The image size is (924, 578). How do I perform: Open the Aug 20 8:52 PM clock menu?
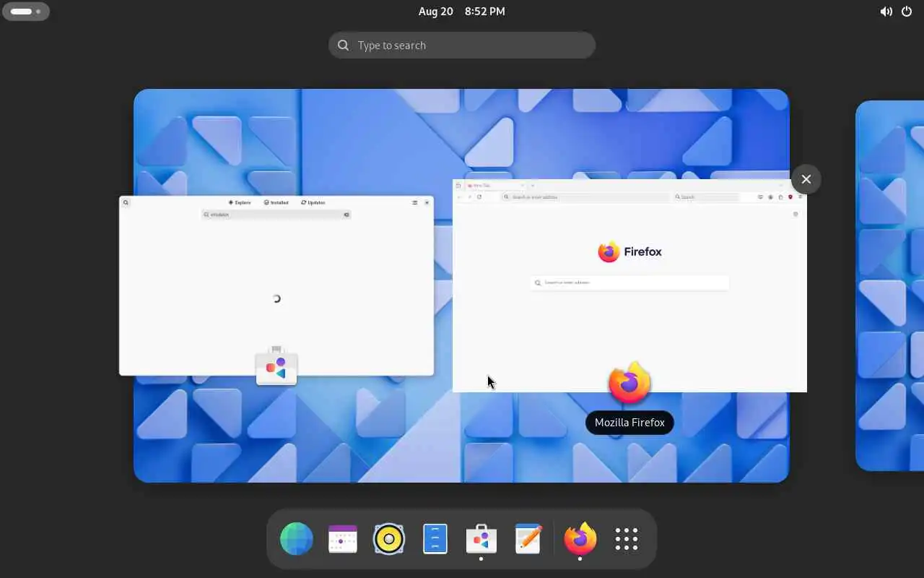click(x=462, y=12)
